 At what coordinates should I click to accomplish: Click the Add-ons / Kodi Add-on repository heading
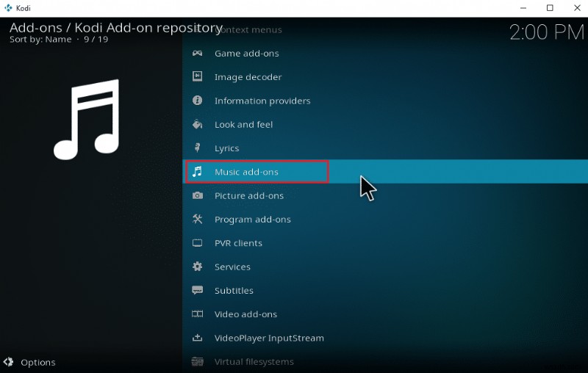point(116,27)
